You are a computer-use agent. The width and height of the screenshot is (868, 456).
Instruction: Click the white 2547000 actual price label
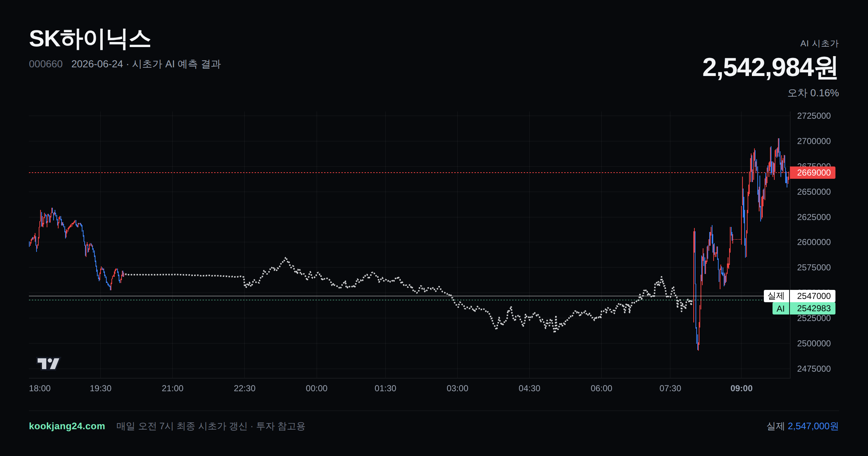click(812, 296)
